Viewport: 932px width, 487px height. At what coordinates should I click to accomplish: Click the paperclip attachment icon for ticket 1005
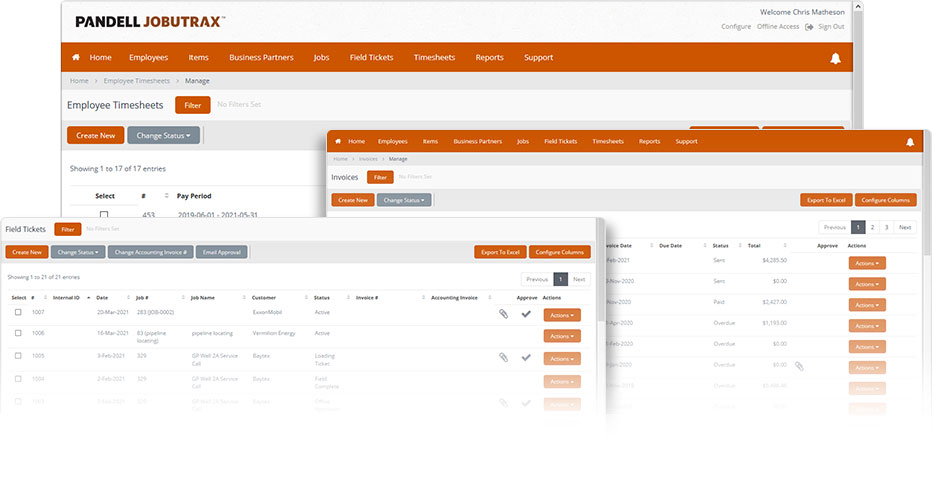503,357
